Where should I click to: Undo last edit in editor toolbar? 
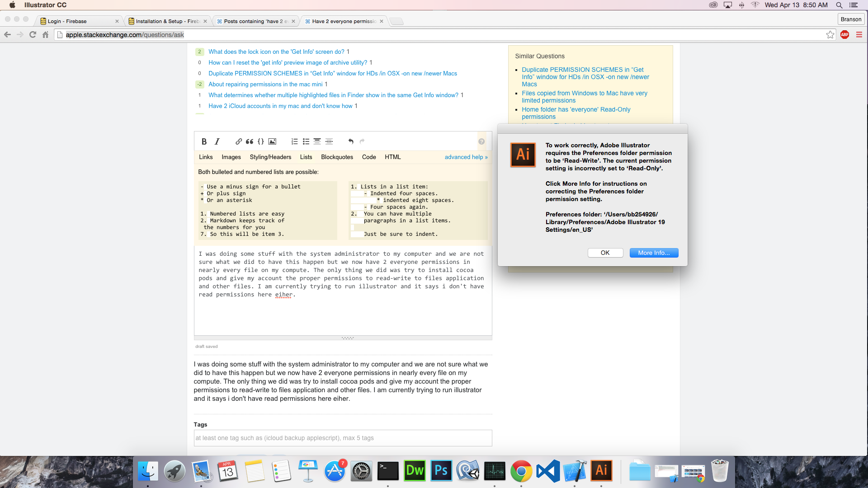(x=351, y=141)
